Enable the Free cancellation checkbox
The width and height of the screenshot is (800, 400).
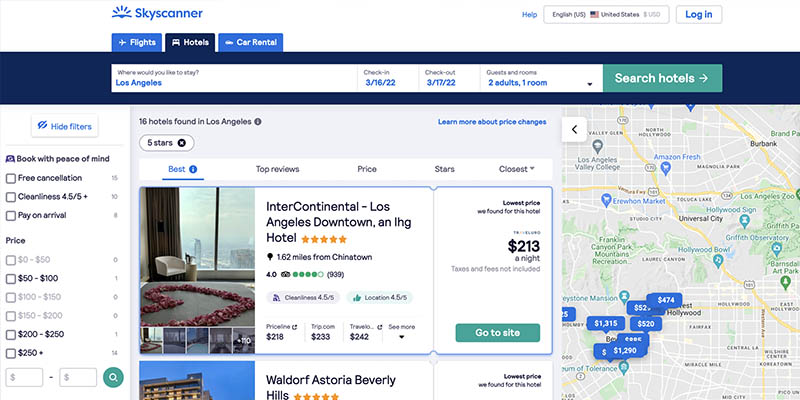[x=11, y=178]
